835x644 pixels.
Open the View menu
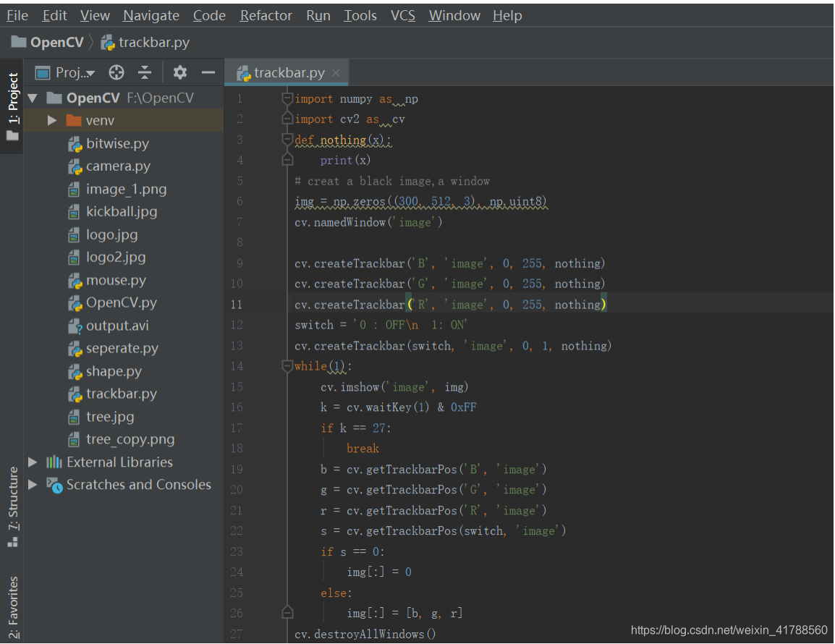[x=95, y=15]
